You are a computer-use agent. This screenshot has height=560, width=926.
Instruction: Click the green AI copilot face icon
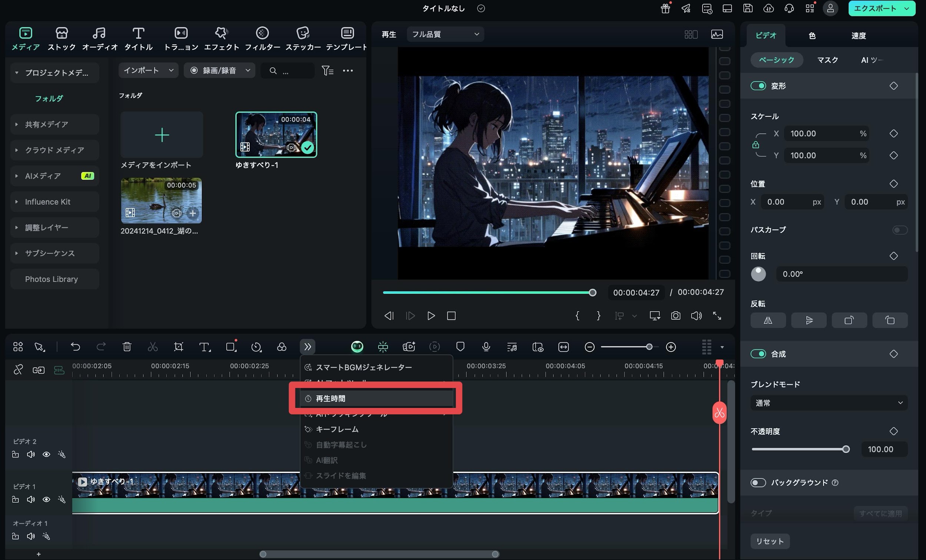(357, 347)
